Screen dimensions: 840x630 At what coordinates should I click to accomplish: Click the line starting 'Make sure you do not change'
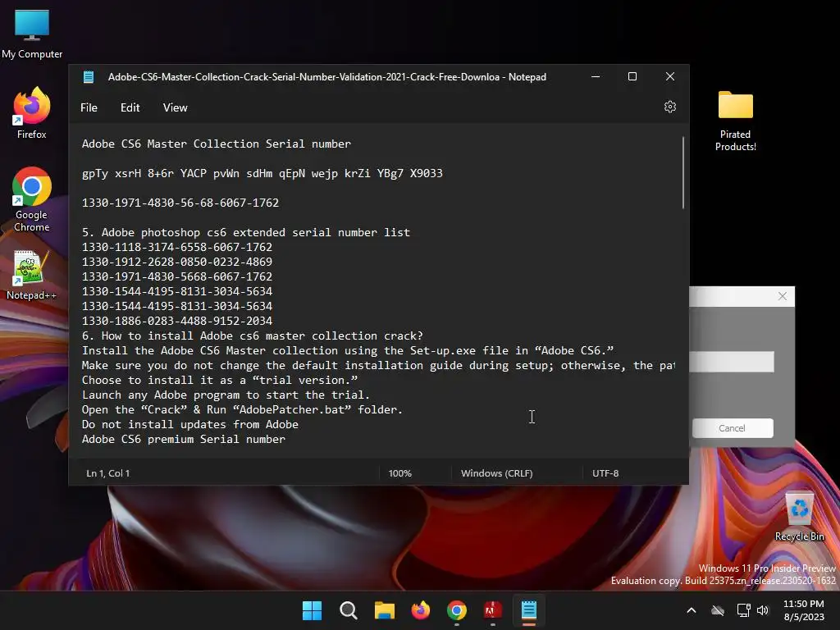[x=378, y=365]
